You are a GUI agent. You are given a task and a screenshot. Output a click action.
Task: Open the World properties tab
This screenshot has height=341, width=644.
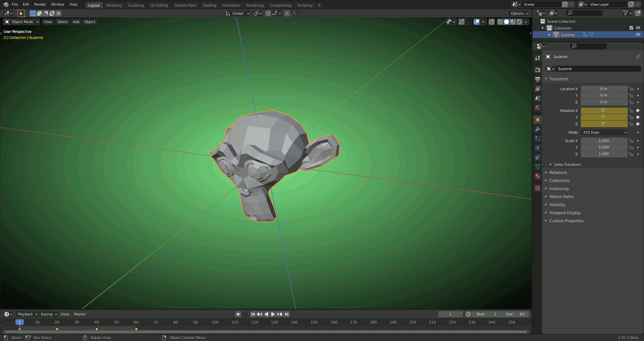(538, 108)
